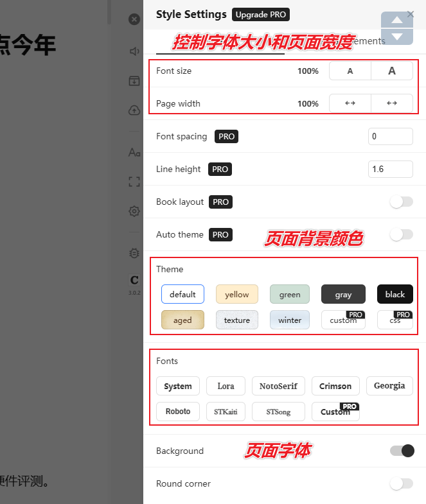The width and height of the screenshot is (426, 504).
Task: Click the read-aloud speaker icon
Action: point(134,51)
